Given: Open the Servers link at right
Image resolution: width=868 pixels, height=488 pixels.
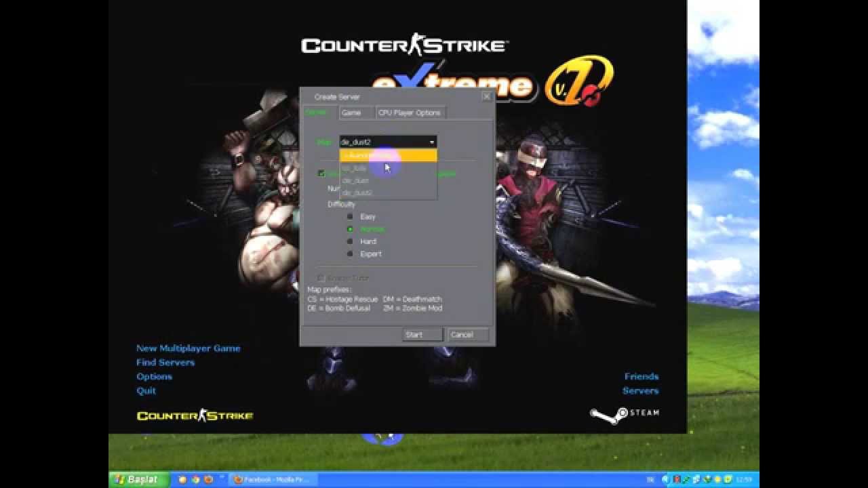Looking at the screenshot, I should (x=641, y=391).
